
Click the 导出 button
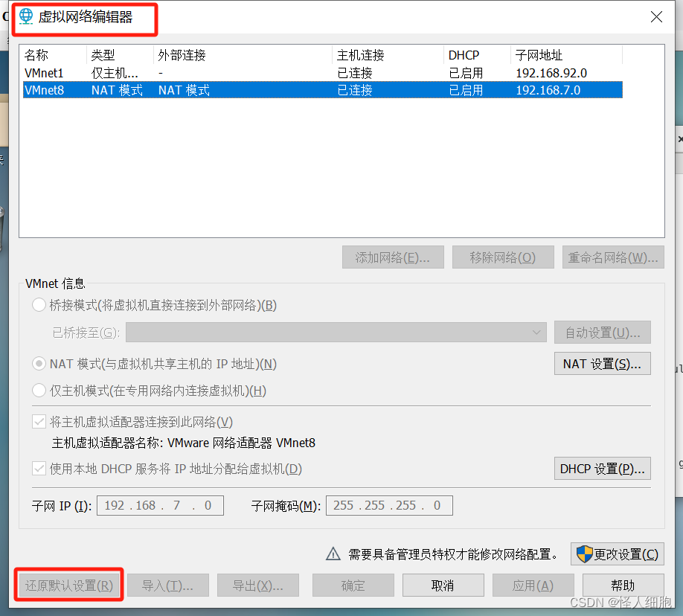pyautogui.click(x=257, y=585)
